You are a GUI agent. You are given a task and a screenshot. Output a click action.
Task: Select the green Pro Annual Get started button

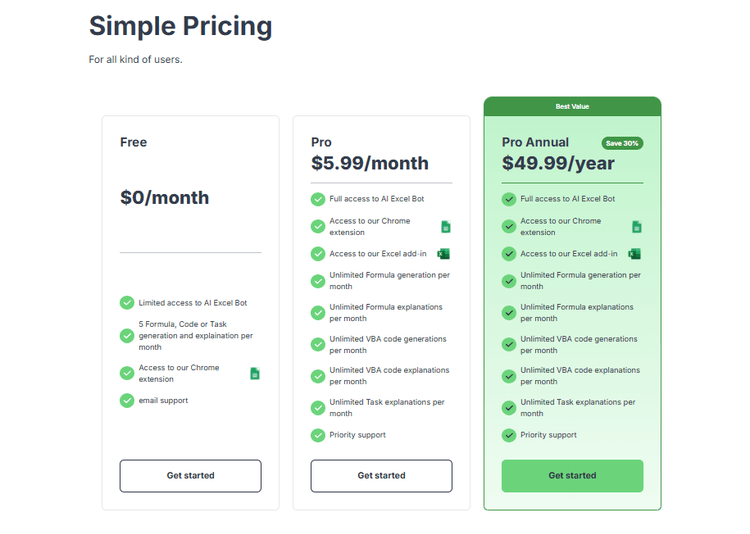[572, 476]
